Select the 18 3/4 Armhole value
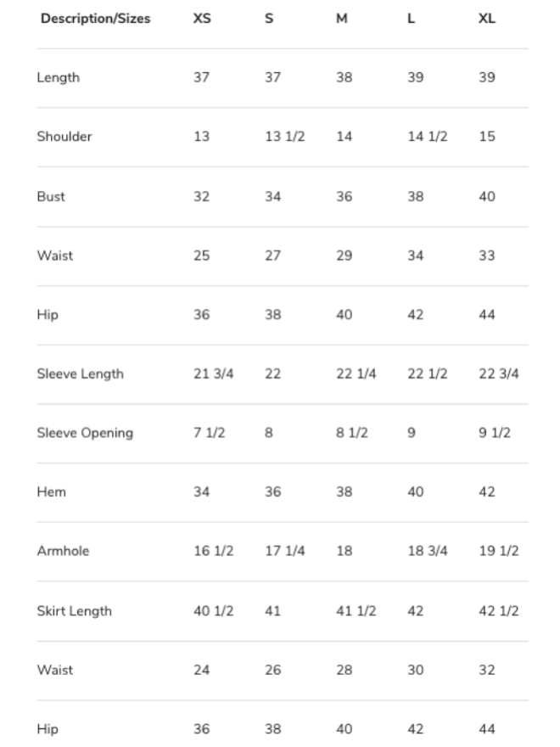The height and width of the screenshot is (747, 560). [427, 551]
